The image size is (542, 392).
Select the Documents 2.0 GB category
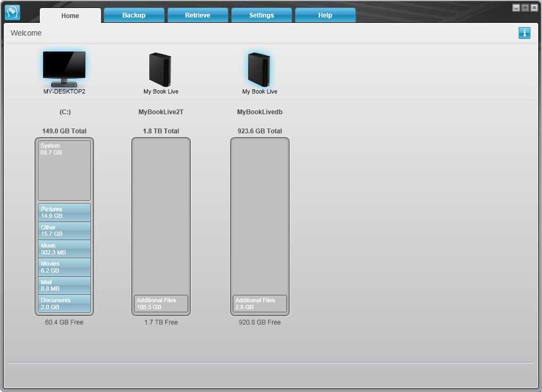tap(64, 303)
